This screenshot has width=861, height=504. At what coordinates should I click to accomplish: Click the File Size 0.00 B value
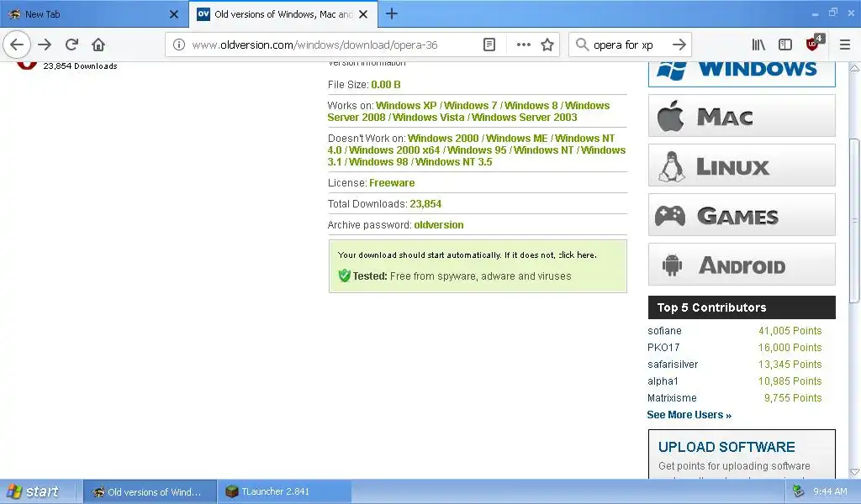point(385,85)
